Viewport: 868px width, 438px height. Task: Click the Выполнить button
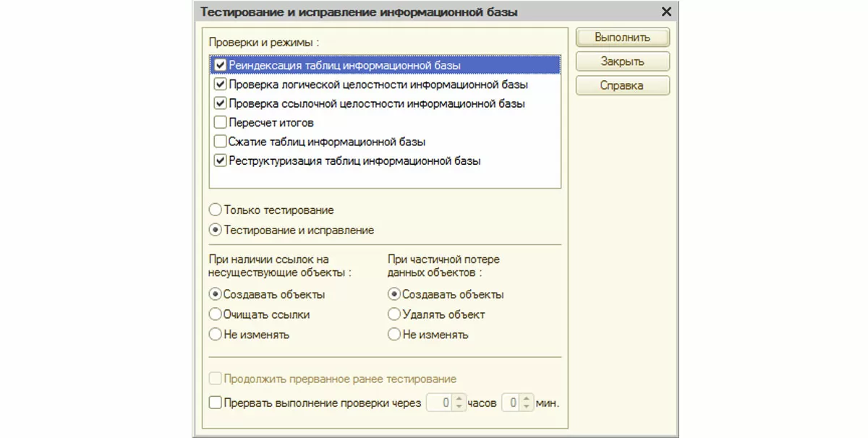tap(622, 37)
